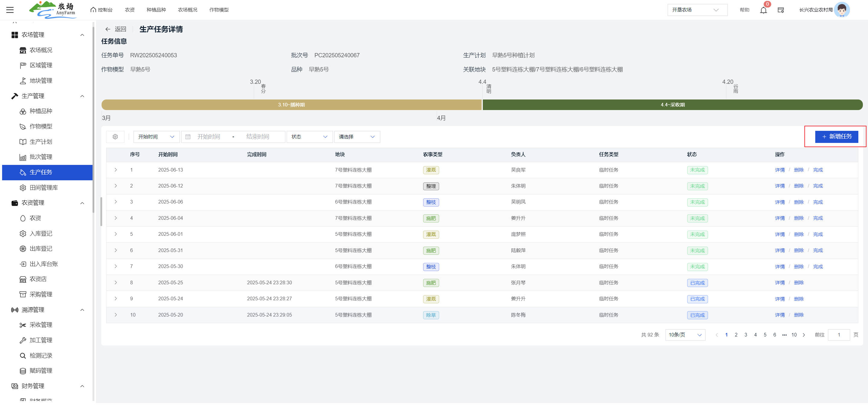This screenshot has width=868, height=407.
Task: Click the 新增任务 button
Action: [x=836, y=137]
